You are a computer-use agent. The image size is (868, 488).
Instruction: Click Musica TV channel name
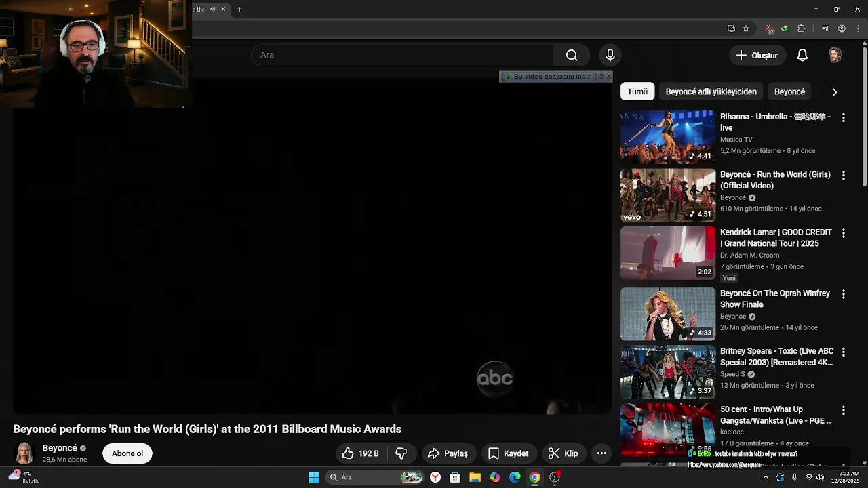736,140
